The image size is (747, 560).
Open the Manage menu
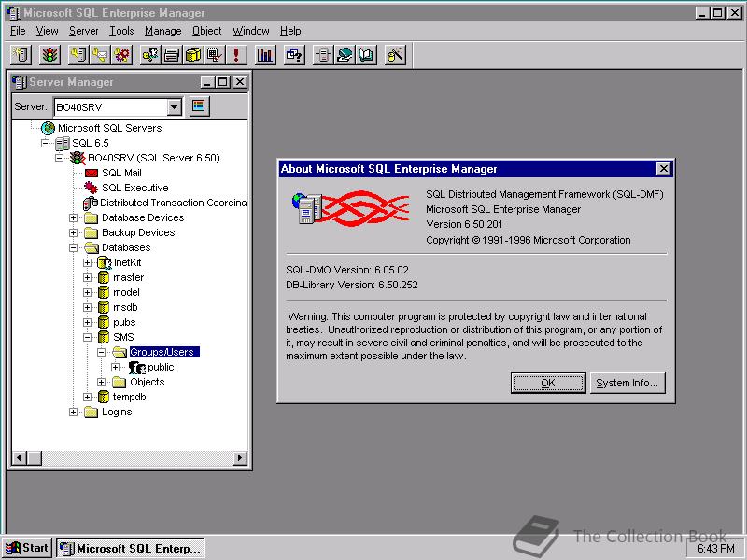tap(162, 31)
